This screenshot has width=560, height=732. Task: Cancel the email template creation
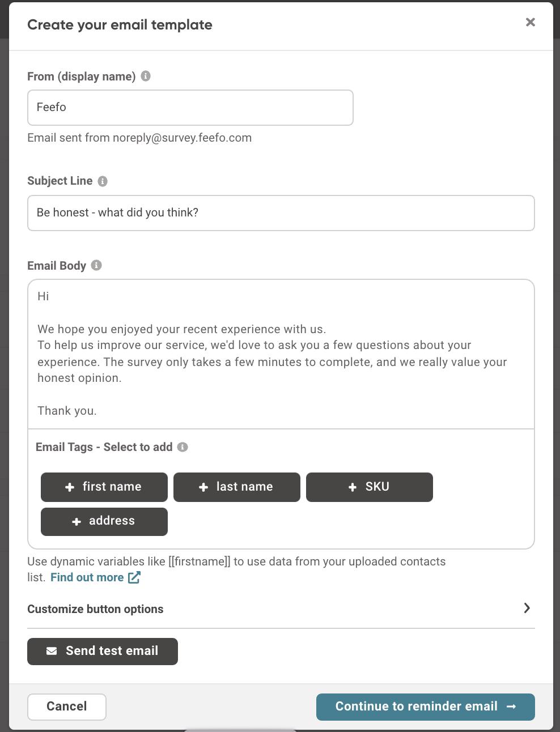pos(67,707)
